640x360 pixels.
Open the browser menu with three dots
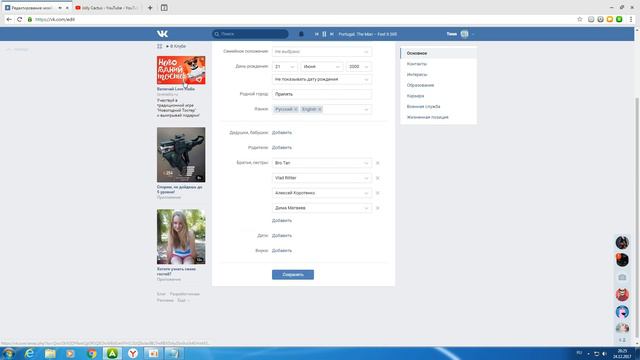[631, 19]
